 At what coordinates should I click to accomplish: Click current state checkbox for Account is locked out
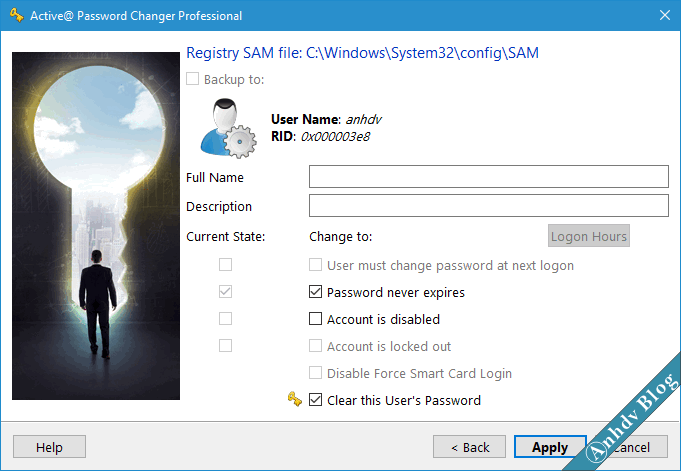point(225,345)
